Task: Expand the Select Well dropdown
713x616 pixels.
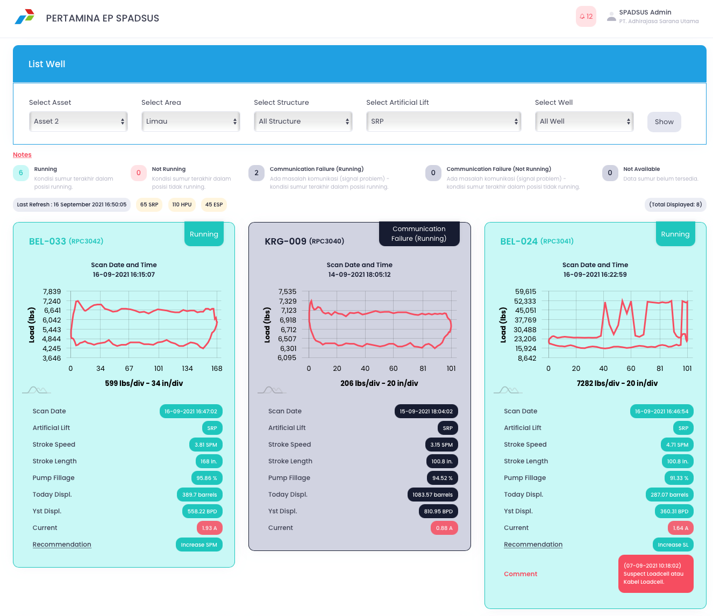Action: tap(584, 121)
